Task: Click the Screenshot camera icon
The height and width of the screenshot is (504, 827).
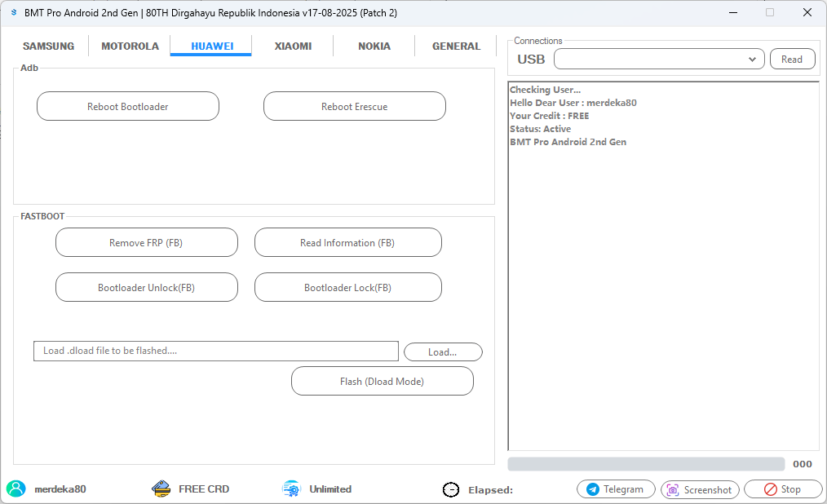Action: [x=672, y=489]
